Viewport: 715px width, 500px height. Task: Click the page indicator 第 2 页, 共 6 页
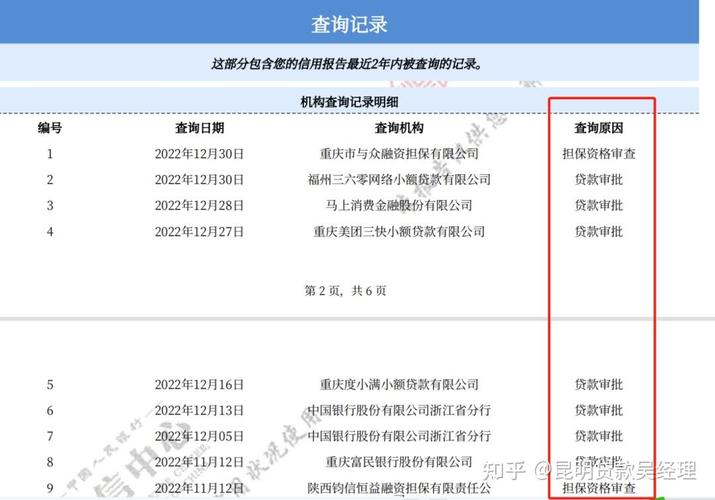click(x=345, y=291)
